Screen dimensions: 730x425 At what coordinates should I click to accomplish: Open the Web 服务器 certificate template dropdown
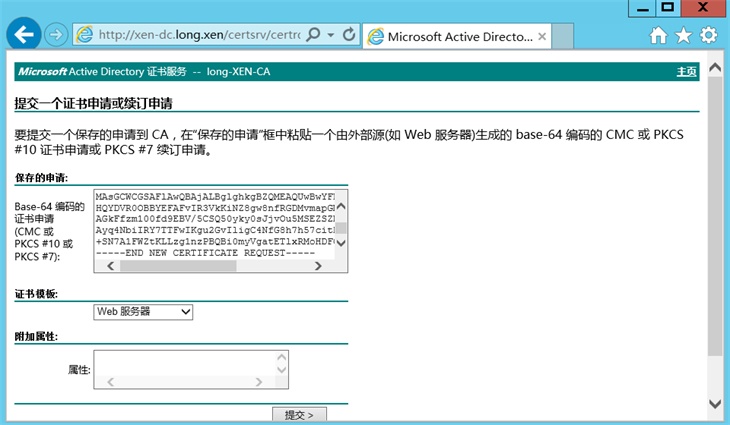[x=143, y=312]
